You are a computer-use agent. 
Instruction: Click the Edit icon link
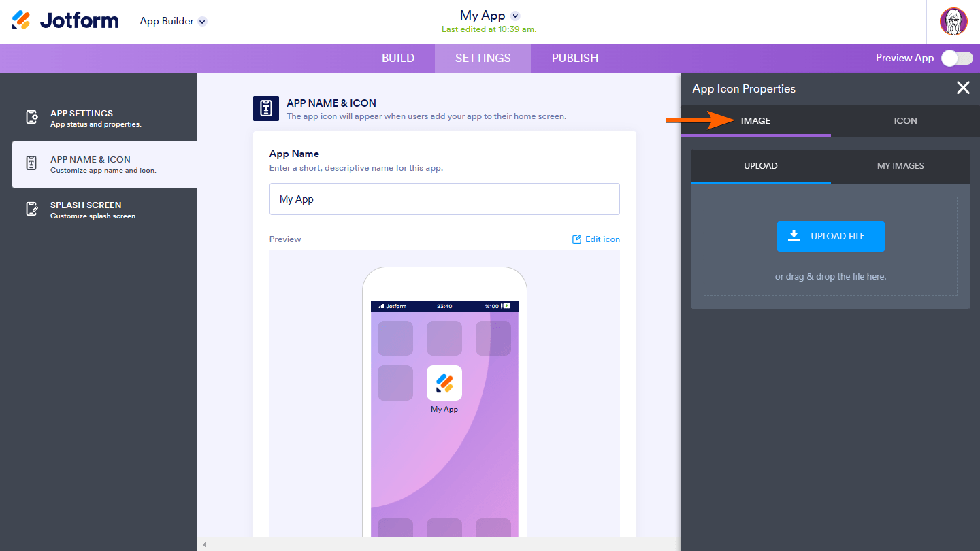point(596,239)
